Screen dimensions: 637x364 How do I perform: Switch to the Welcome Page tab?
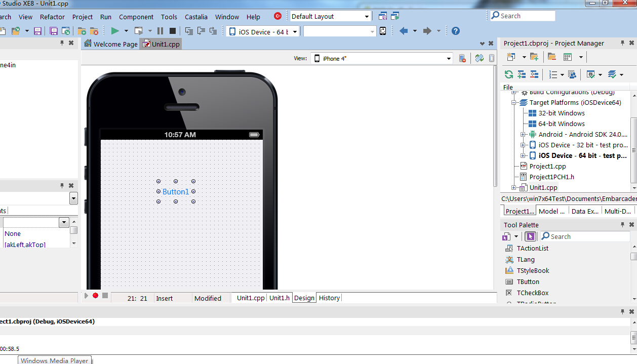tap(110, 44)
